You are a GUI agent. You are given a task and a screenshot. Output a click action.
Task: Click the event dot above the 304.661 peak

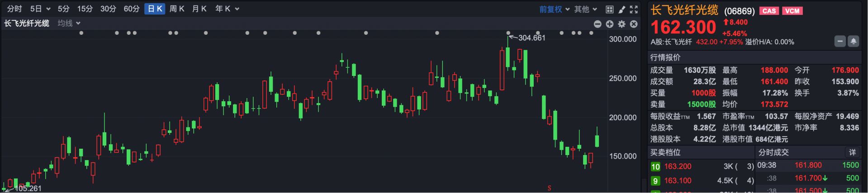(508, 33)
